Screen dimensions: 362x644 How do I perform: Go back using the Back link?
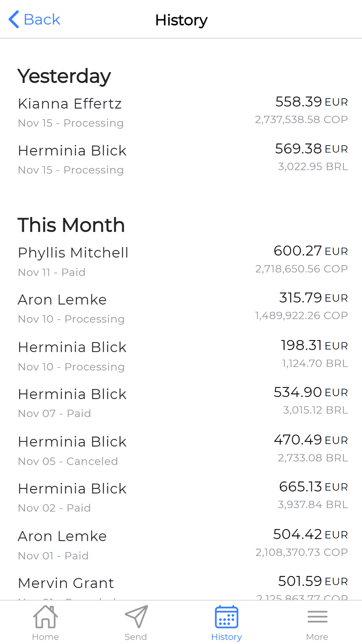point(34,20)
